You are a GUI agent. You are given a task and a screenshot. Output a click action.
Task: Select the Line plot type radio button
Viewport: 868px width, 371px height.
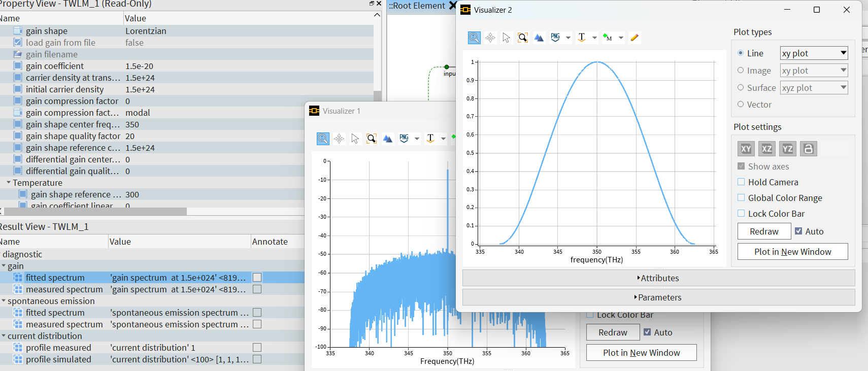(x=741, y=53)
